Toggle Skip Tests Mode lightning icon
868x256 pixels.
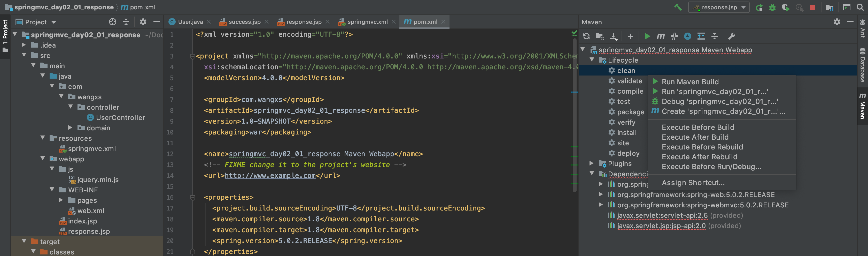coord(687,36)
